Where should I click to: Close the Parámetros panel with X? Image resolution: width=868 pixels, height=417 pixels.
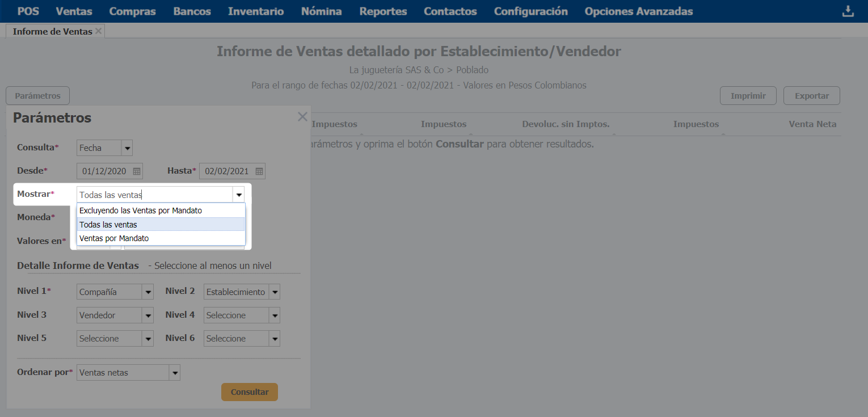(x=302, y=117)
